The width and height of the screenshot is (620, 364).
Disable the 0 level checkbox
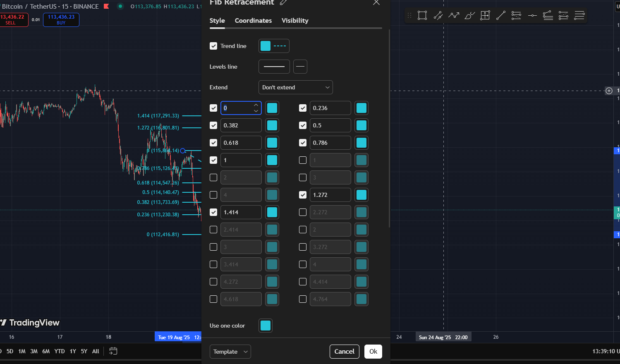click(213, 108)
